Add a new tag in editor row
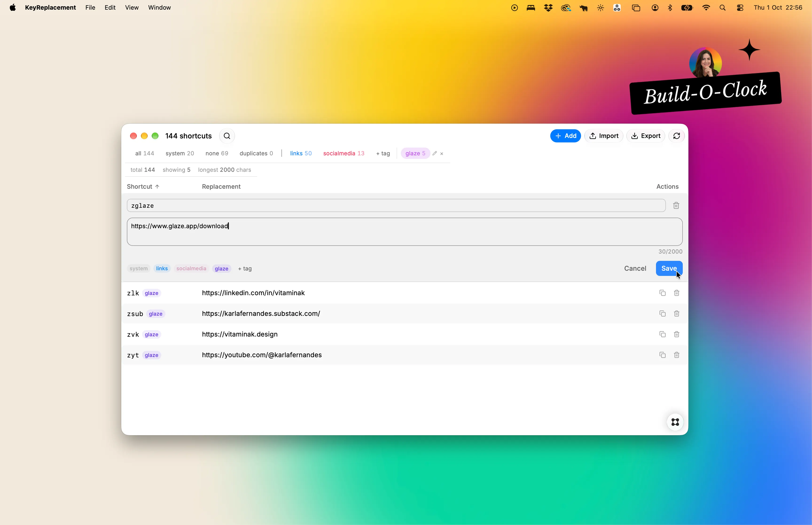This screenshot has height=525, width=812. coord(245,269)
